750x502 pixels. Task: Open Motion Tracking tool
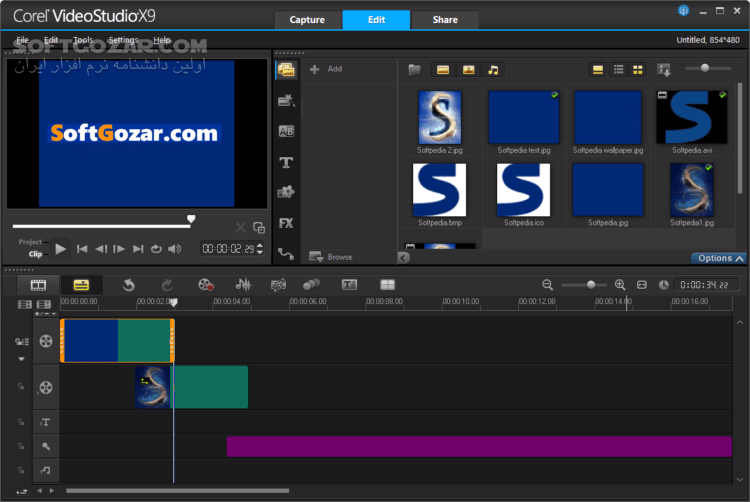311,285
